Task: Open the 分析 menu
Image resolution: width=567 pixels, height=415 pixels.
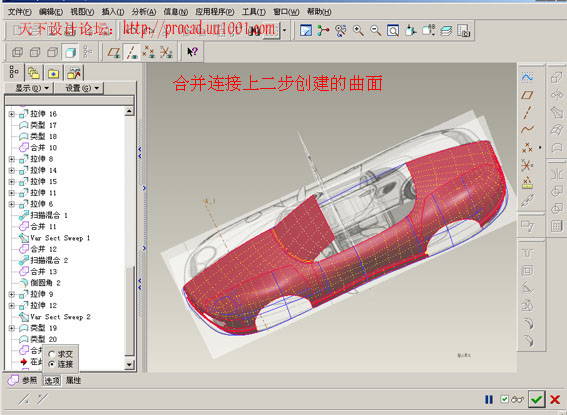Action: pos(144,12)
